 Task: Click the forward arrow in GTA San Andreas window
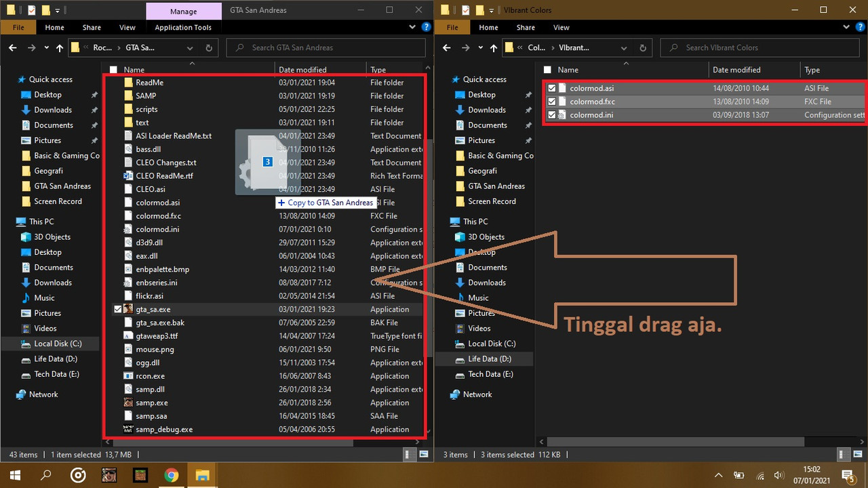point(31,48)
